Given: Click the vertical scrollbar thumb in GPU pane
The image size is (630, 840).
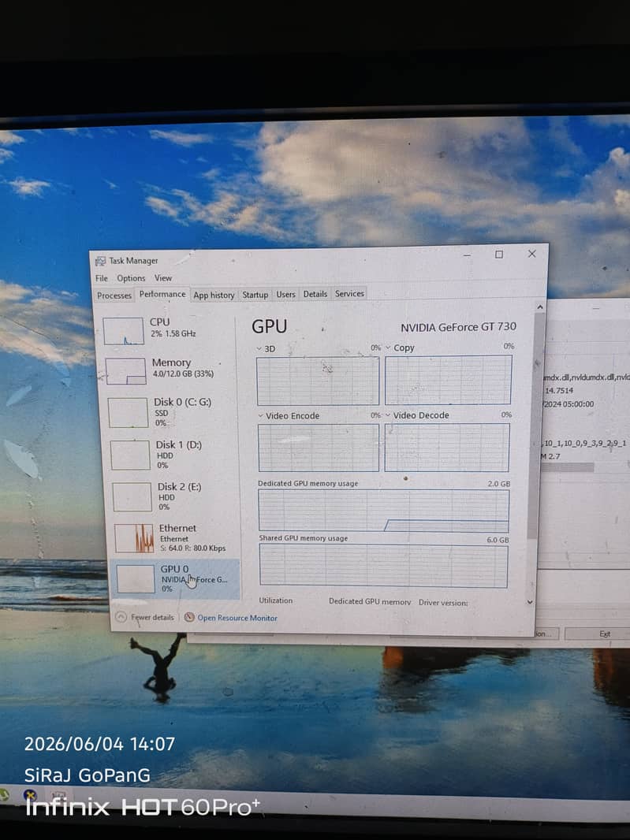Looking at the screenshot, I should [x=536, y=426].
